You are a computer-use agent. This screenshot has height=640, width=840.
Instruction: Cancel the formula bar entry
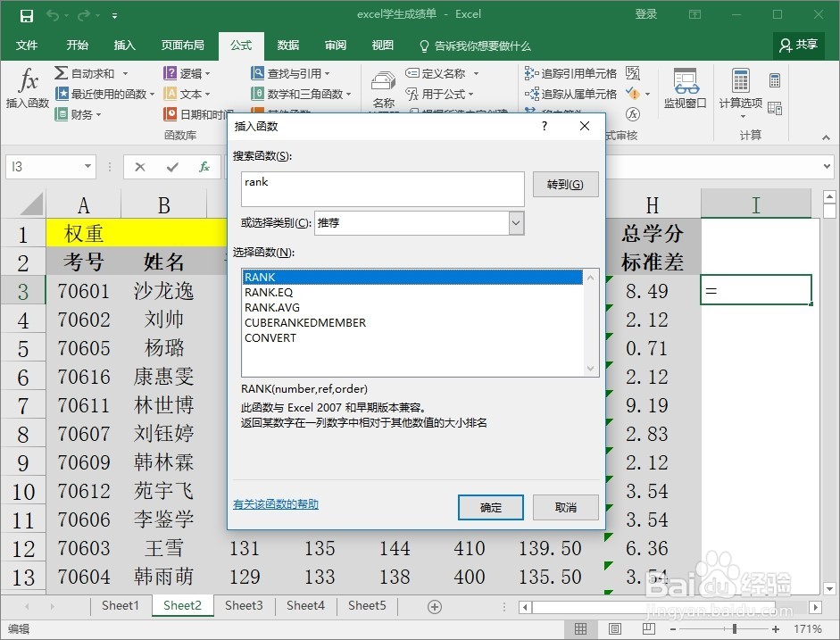click(140, 167)
